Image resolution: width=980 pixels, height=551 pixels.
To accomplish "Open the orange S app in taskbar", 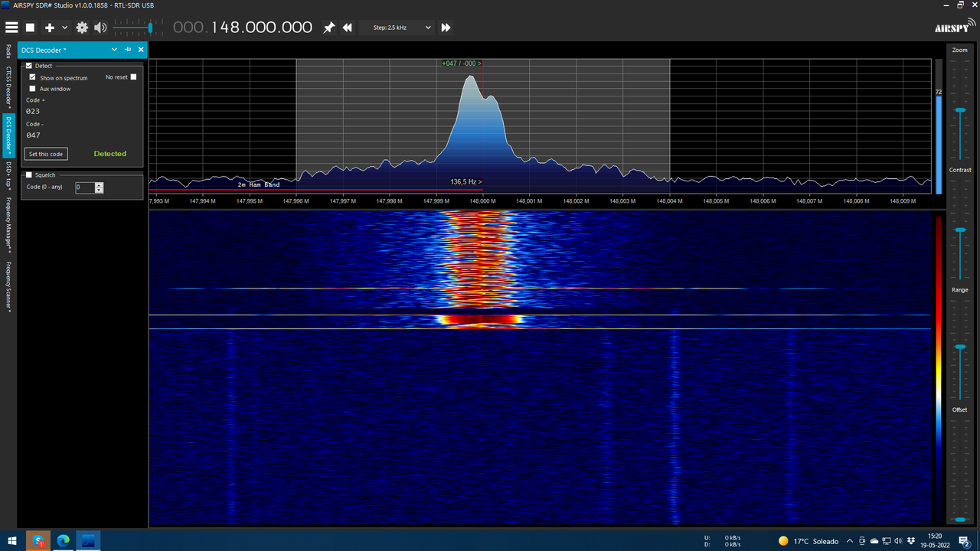I will click(38, 540).
